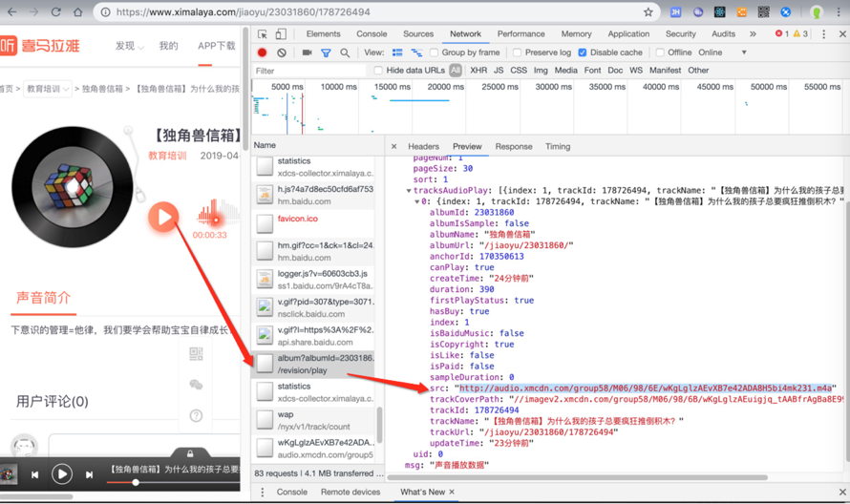Open the Application tab

(x=628, y=34)
